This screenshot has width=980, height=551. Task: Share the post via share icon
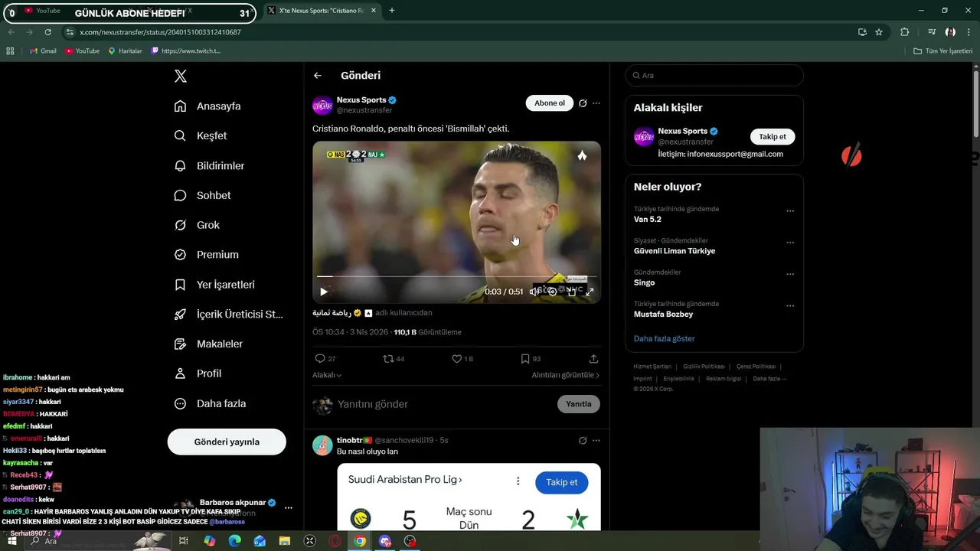click(x=593, y=358)
